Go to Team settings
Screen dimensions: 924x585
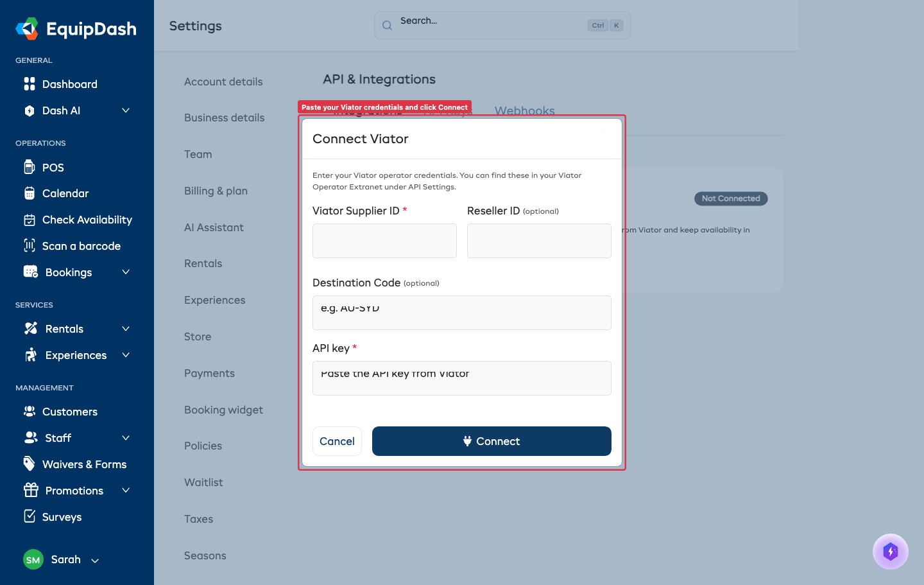[198, 154]
